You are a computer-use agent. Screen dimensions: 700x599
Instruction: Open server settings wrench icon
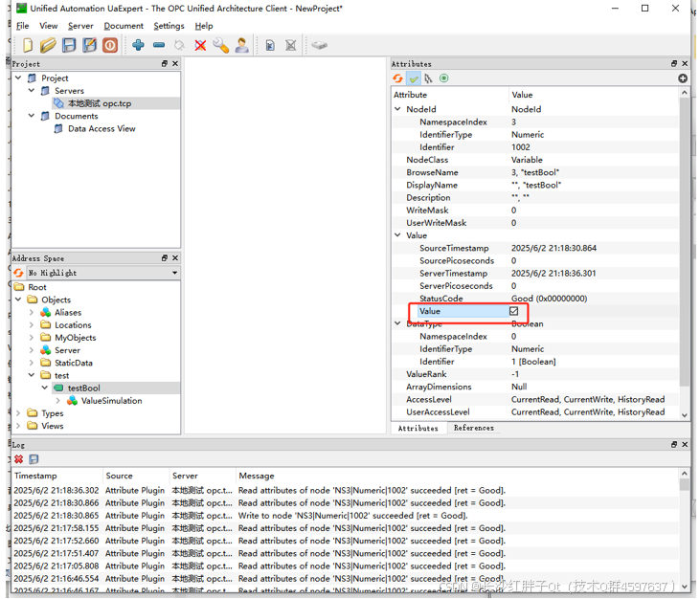(x=220, y=45)
